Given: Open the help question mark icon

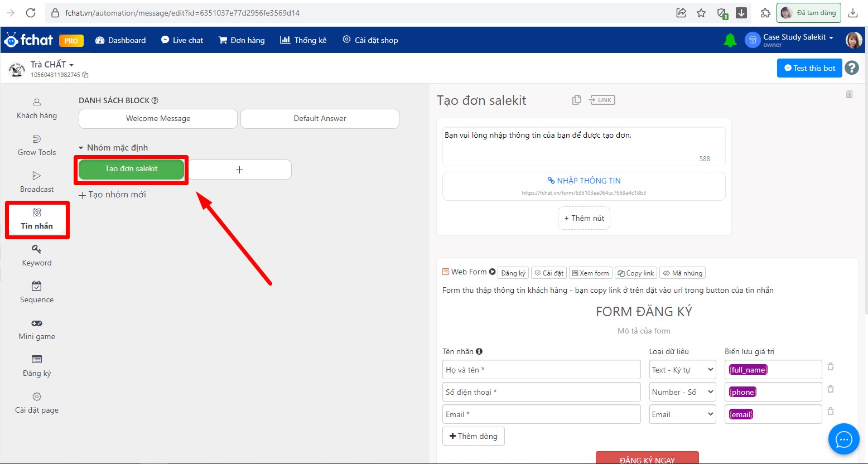Looking at the screenshot, I should click(x=852, y=68).
